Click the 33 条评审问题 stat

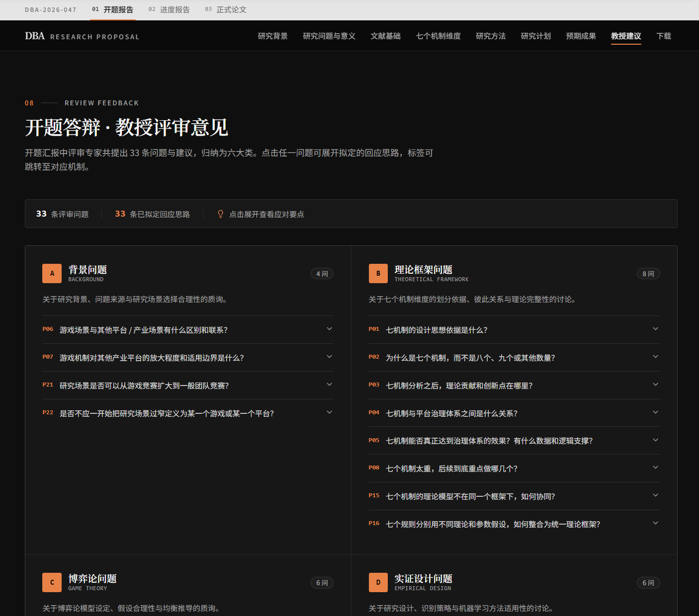62,214
